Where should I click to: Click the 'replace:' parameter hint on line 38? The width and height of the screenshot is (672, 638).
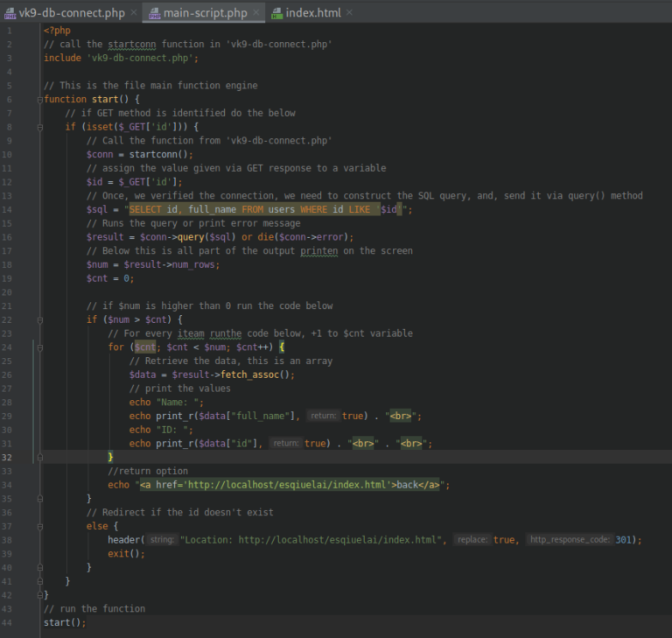[x=472, y=540]
